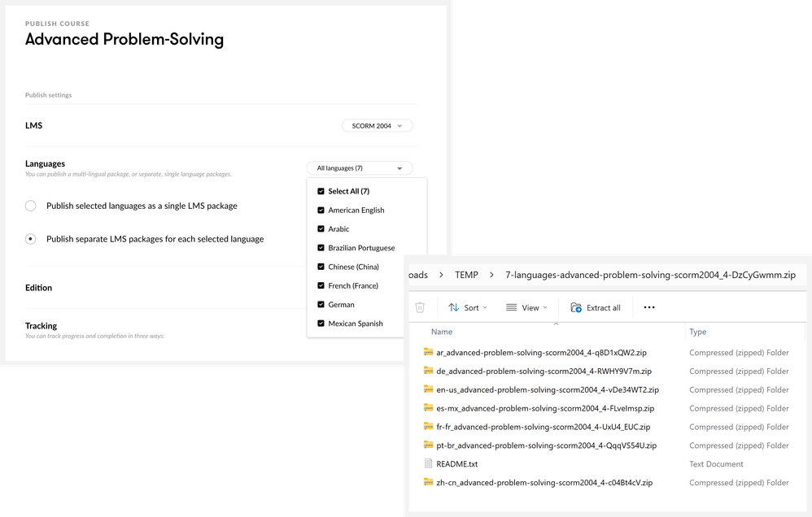Toggle the Select All (7) checkbox
The width and height of the screenshot is (812, 517).
coord(321,191)
